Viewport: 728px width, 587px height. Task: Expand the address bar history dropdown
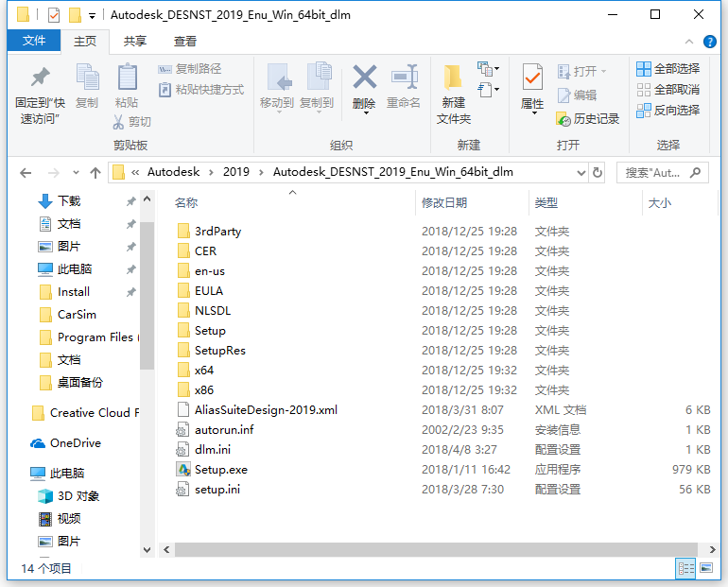click(581, 173)
